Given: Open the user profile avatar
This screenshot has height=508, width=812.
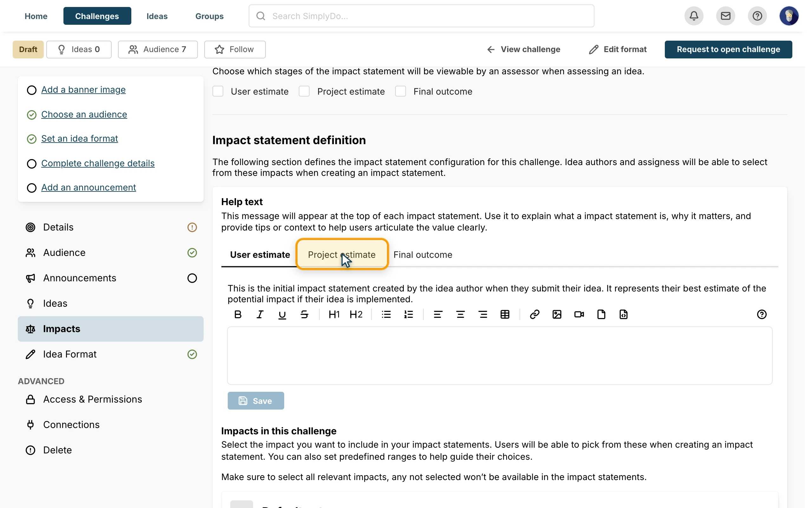Looking at the screenshot, I should pyautogui.click(x=789, y=16).
